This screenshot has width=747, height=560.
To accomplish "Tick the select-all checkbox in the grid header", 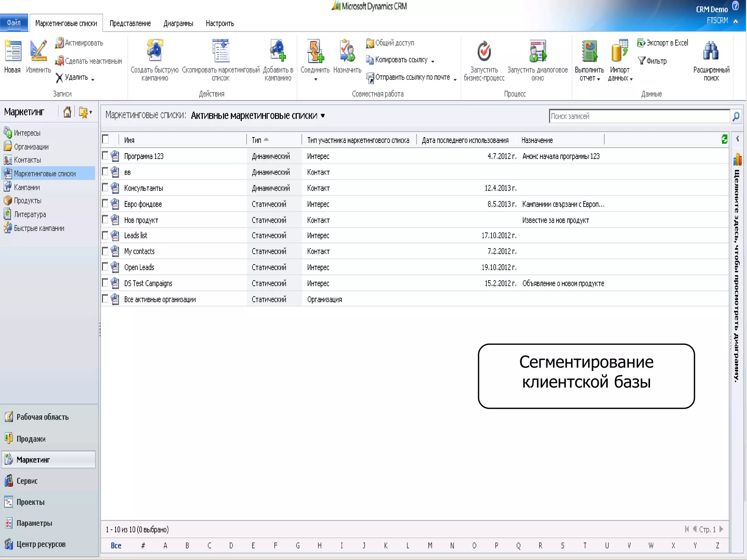I will 105,139.
